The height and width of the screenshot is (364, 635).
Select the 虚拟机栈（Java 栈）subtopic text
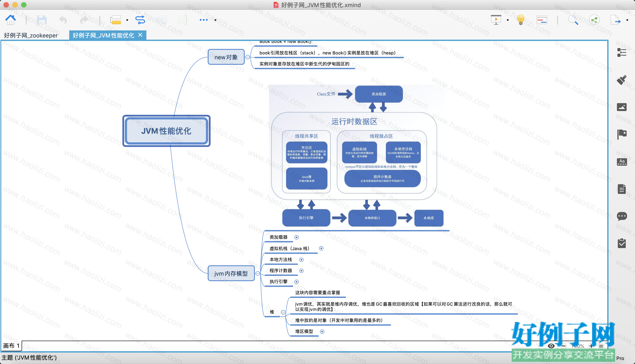tap(291, 248)
